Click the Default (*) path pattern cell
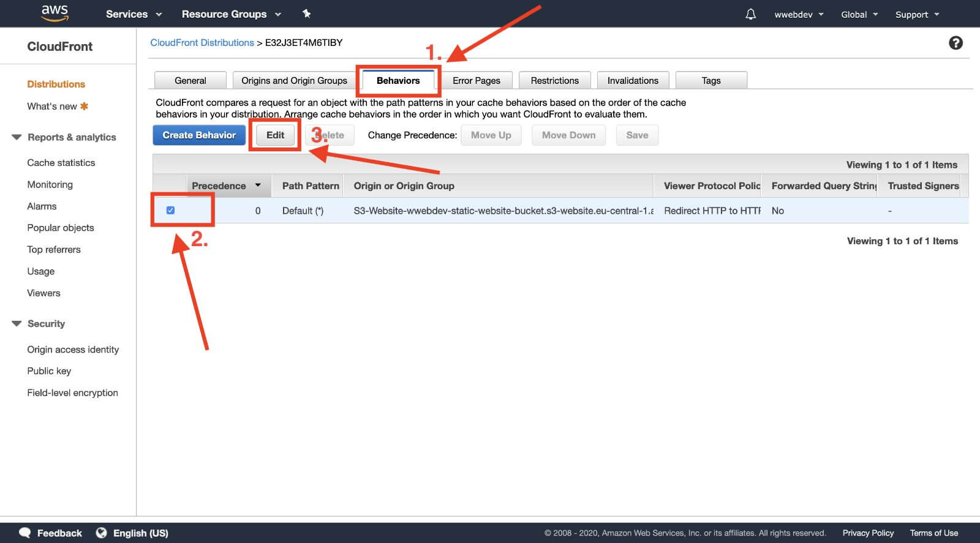The width and height of the screenshot is (980, 543). click(303, 211)
